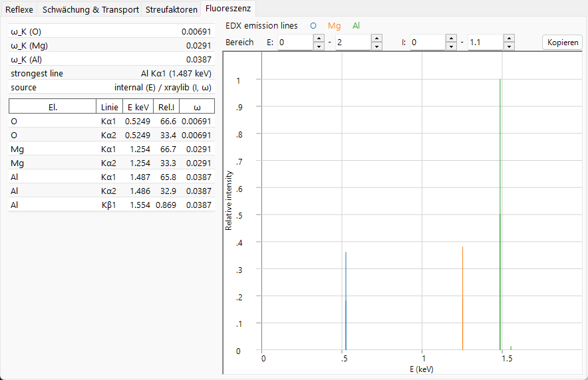Select the Al Kα1 table row

pos(111,177)
